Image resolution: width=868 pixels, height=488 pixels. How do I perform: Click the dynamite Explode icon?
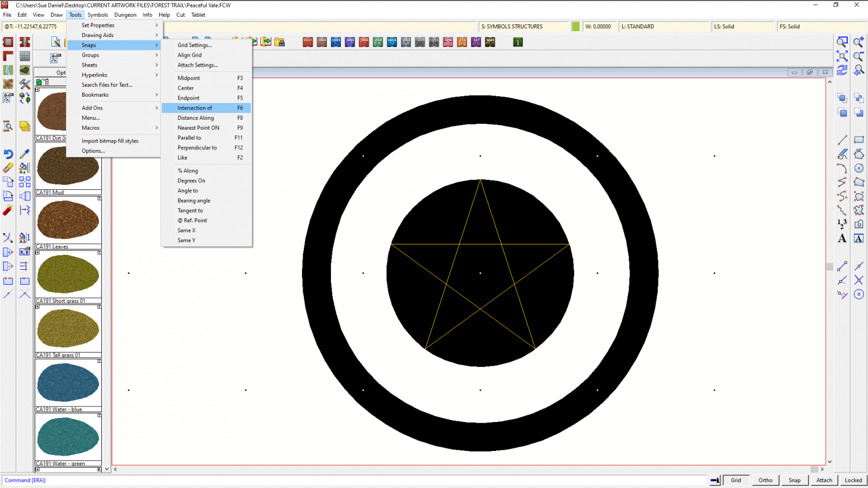tap(8, 210)
